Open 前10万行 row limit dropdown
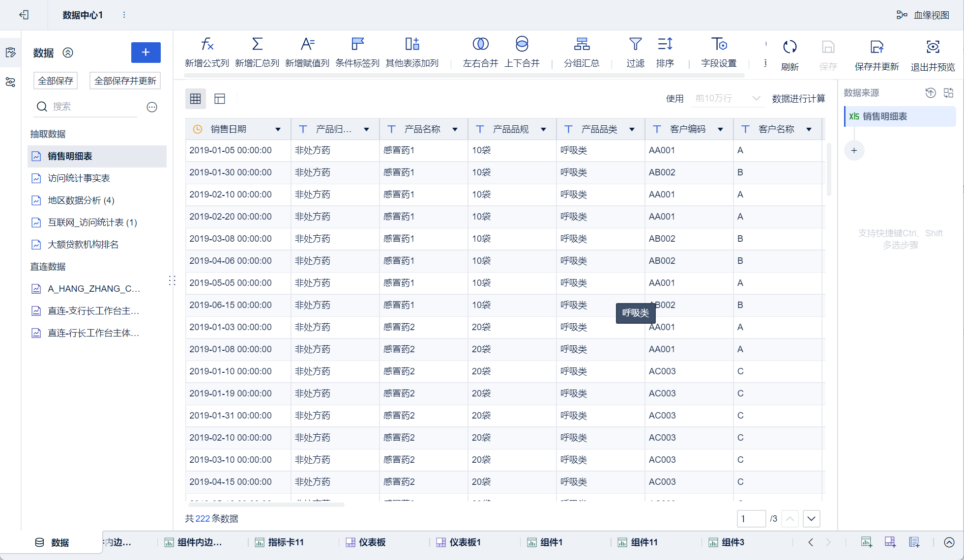Viewport: 964px width, 560px height. click(728, 98)
